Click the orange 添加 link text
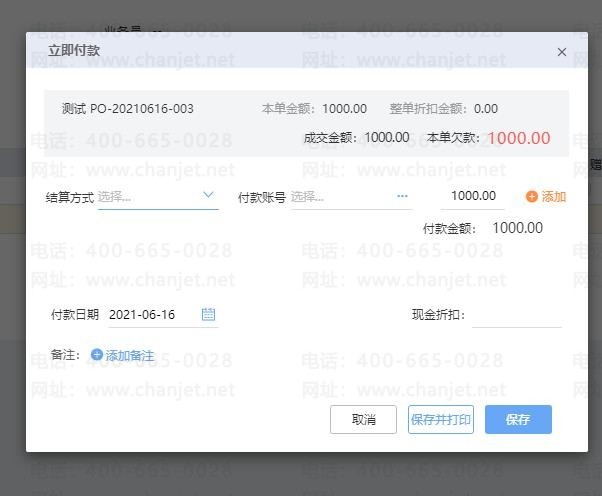602x496 pixels. pyautogui.click(x=553, y=197)
